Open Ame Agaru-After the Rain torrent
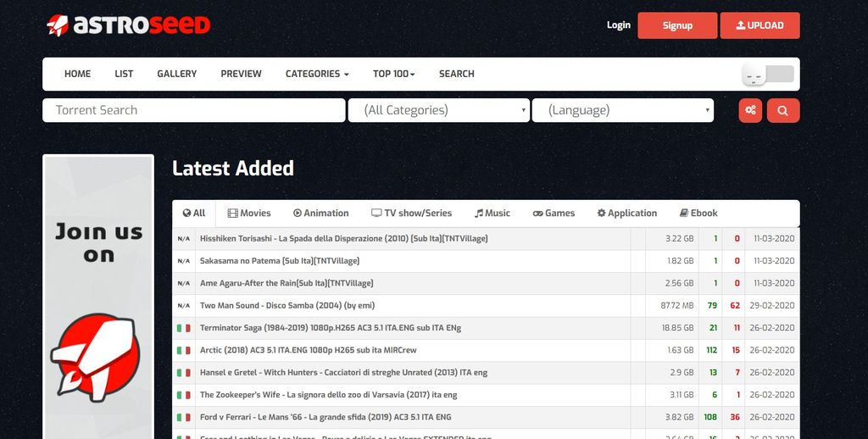Viewport: 868px width, 439px height. click(x=287, y=283)
